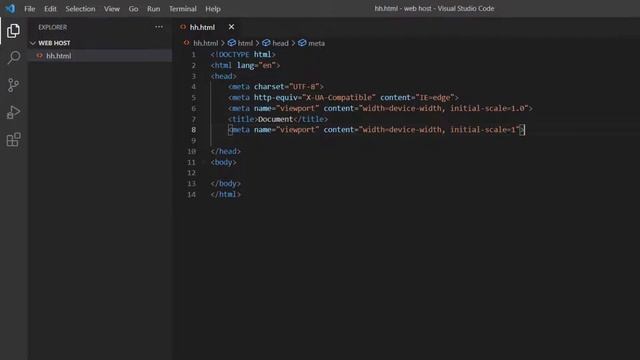Click the EXPLORER panel title
Image resolution: width=640 pixels, height=360 pixels.
click(x=52, y=27)
